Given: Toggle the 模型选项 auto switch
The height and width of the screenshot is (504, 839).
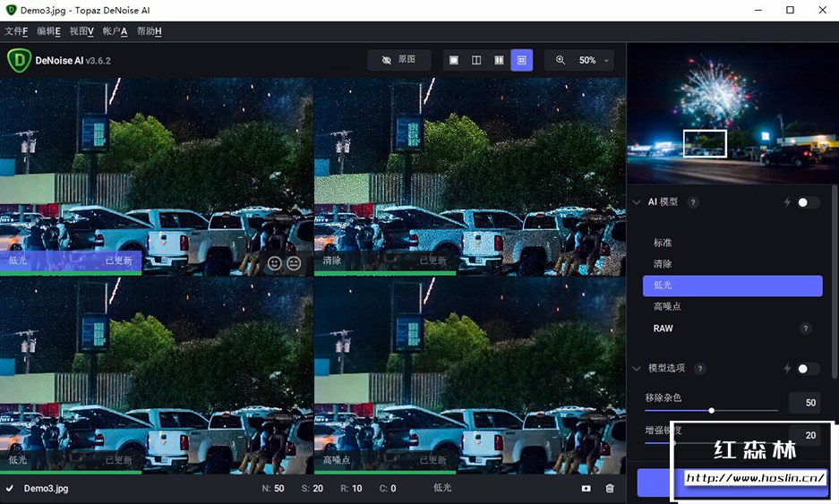Looking at the screenshot, I should [x=808, y=368].
